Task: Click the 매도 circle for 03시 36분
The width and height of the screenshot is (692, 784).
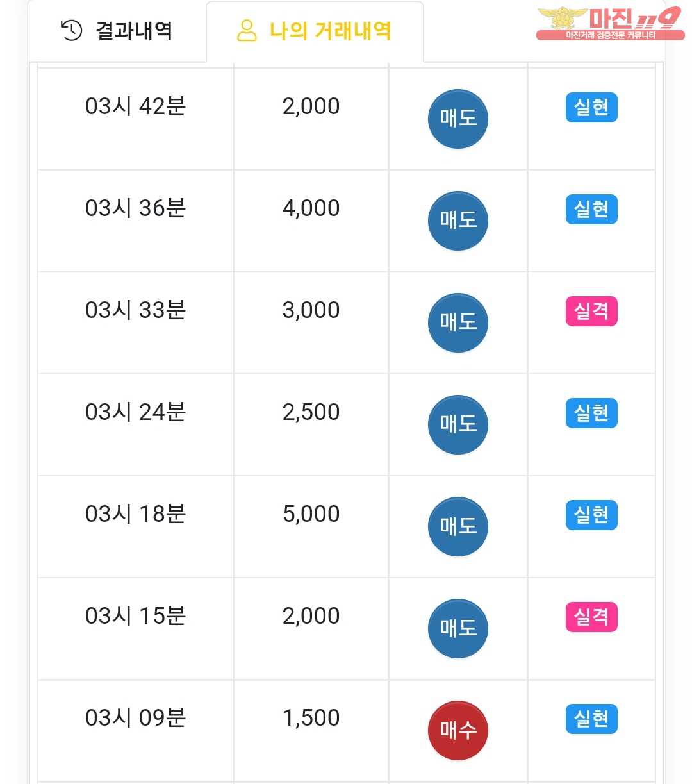Action: tap(457, 221)
